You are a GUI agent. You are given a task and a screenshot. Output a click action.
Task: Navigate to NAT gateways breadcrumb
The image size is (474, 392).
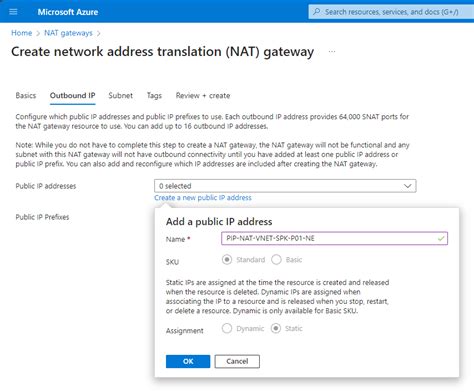coord(68,33)
